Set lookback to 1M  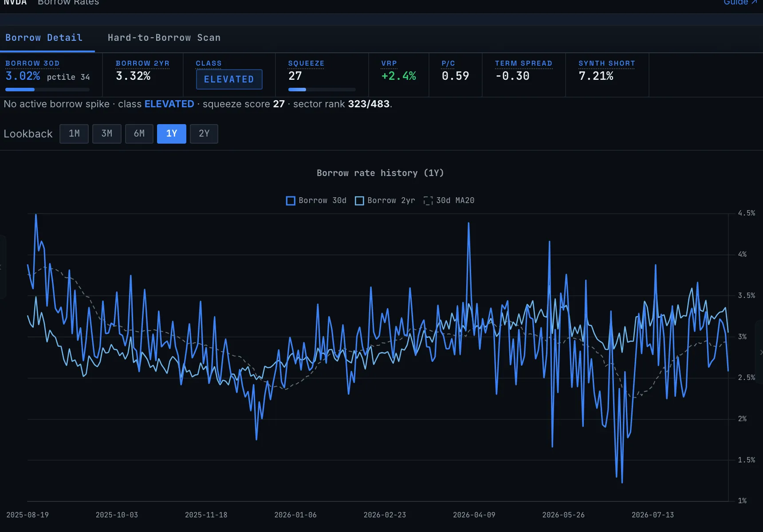(x=74, y=133)
